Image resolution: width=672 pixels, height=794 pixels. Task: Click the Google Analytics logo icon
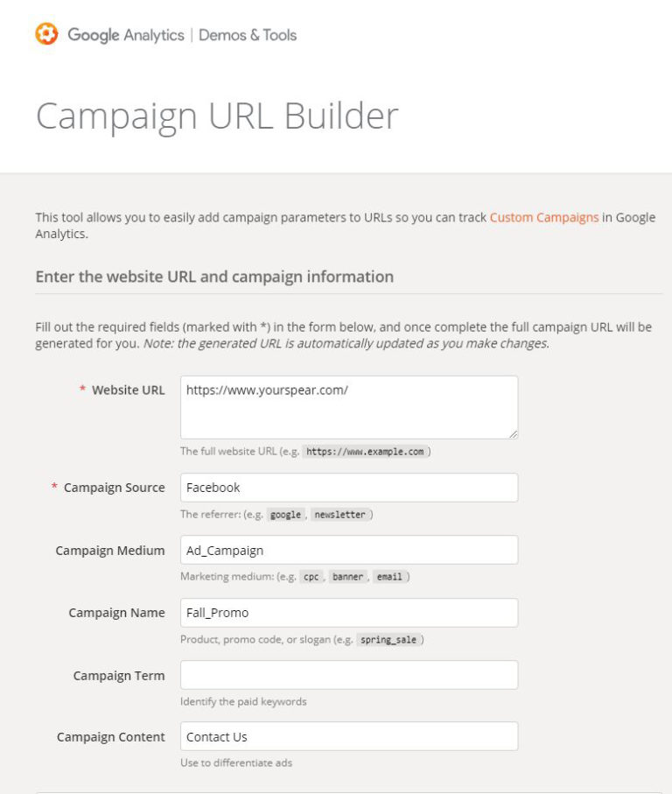(45, 35)
